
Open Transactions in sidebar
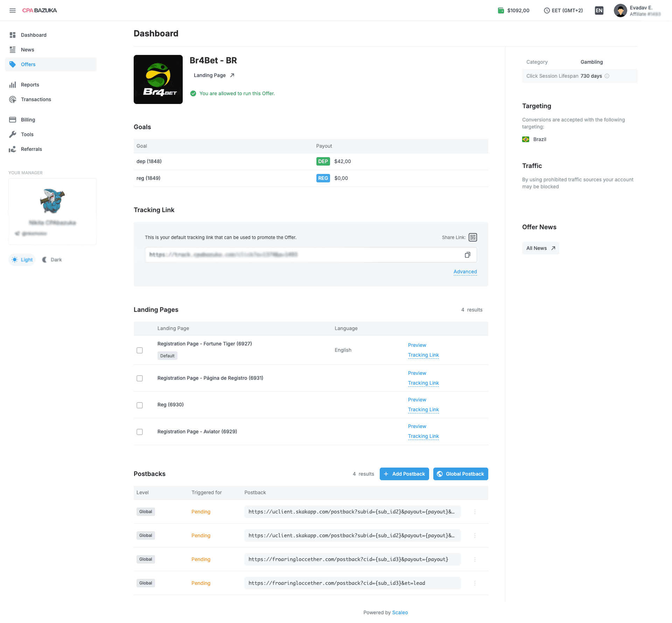(51, 99)
